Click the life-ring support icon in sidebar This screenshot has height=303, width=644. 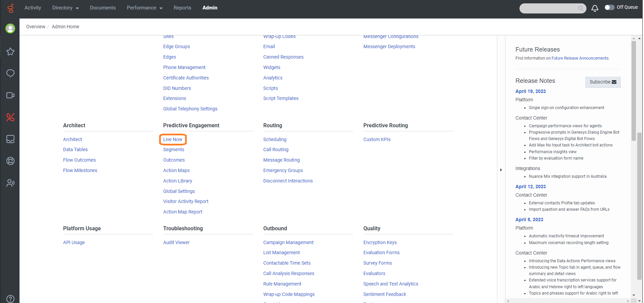[10, 161]
